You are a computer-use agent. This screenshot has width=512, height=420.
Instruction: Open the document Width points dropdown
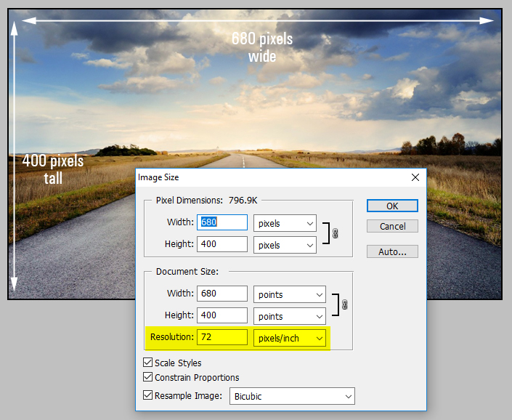(x=290, y=294)
